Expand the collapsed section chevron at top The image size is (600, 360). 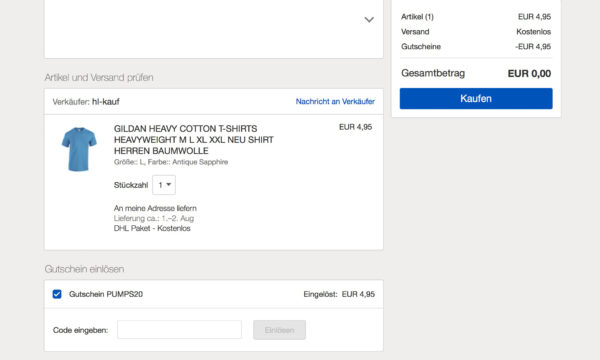click(369, 20)
